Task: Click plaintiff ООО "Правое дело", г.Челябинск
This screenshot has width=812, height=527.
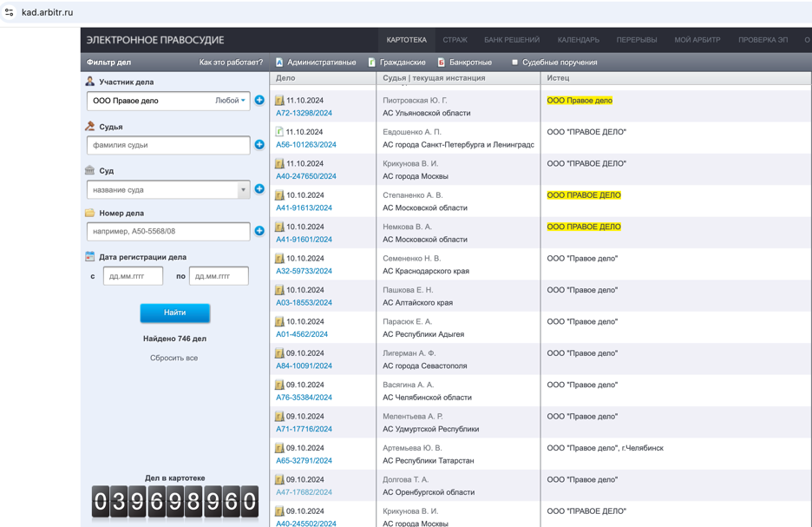Action: coord(605,448)
